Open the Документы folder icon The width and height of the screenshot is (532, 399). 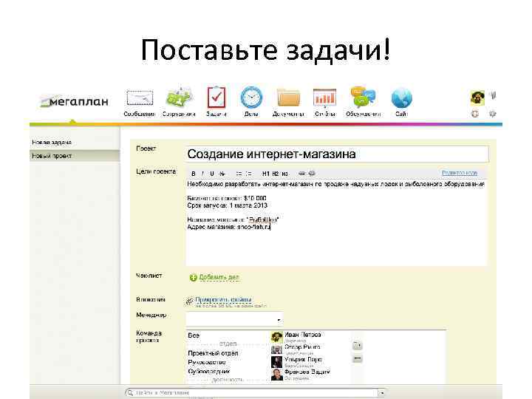(288, 98)
